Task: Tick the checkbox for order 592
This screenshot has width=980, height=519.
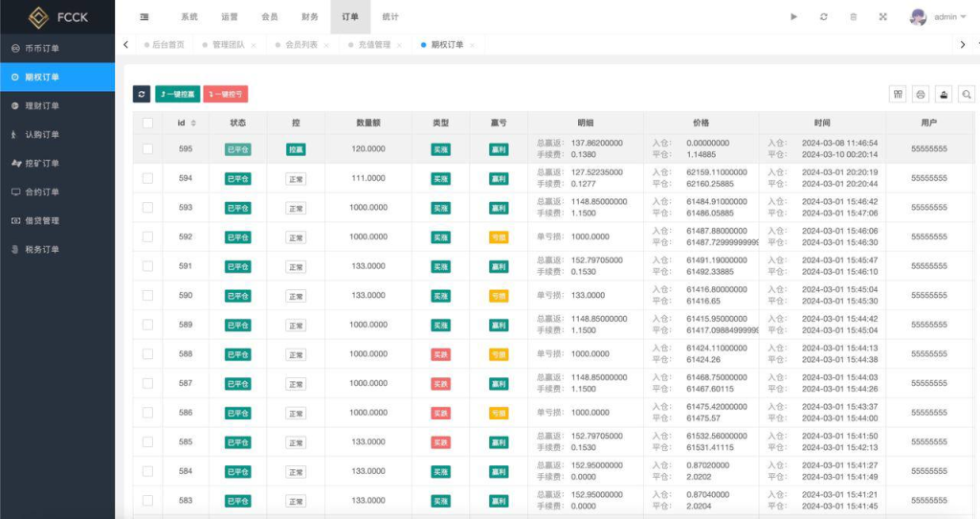Action: pos(148,237)
